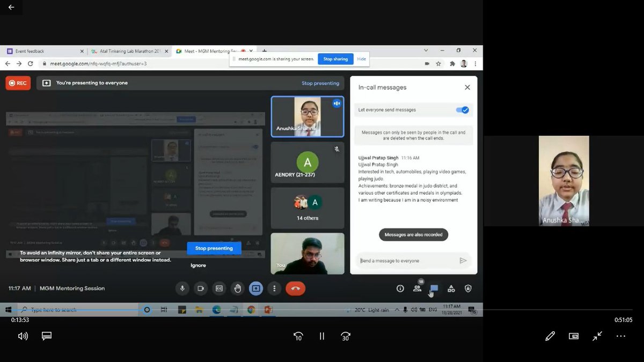Open the Chrome profile avatar
The height and width of the screenshot is (362, 644).
(464, 63)
